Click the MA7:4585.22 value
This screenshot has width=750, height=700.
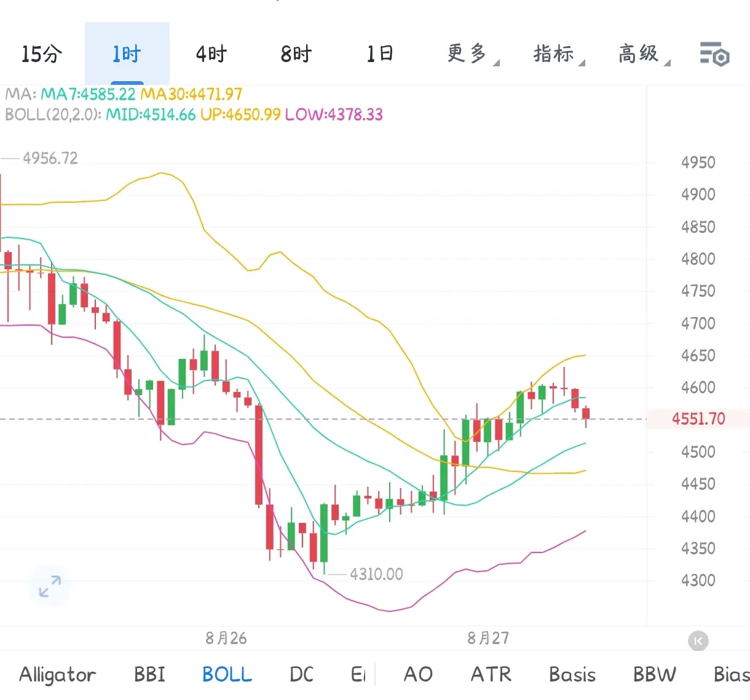88,95
